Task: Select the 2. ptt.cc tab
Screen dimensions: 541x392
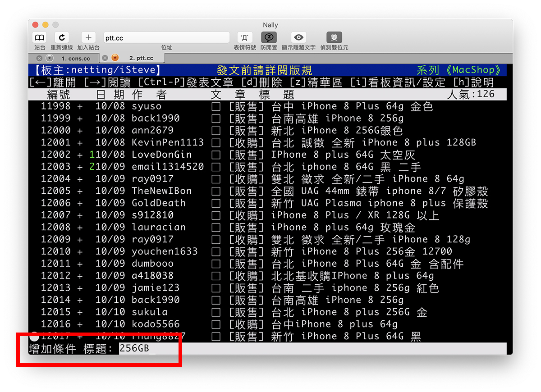Action: point(141,58)
